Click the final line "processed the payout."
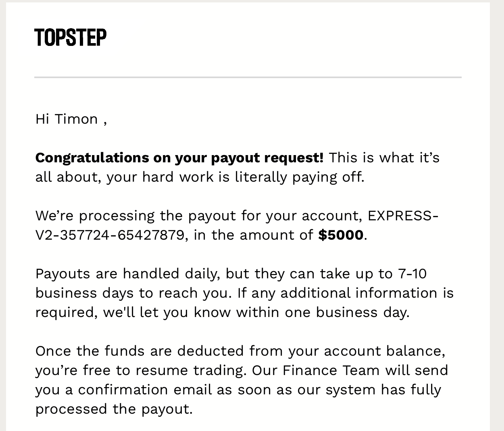 tap(114, 409)
